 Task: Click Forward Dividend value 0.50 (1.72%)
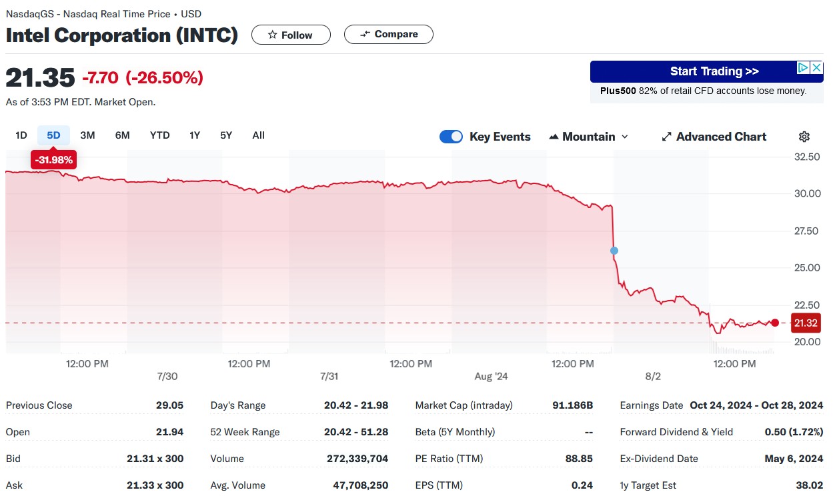coord(794,432)
